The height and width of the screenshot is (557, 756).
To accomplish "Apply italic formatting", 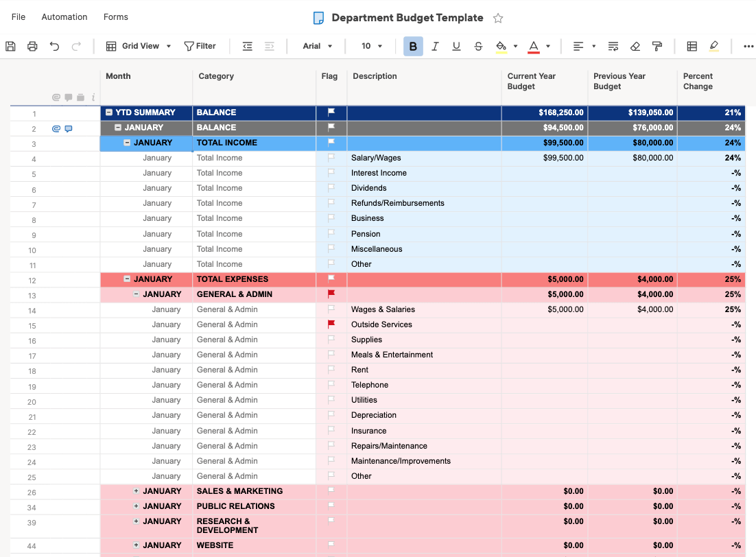I will click(435, 46).
